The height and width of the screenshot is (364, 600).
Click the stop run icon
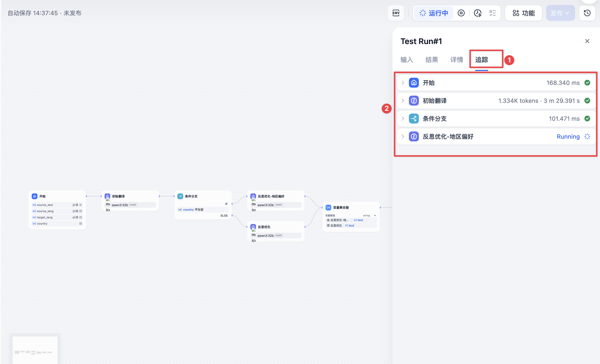461,13
